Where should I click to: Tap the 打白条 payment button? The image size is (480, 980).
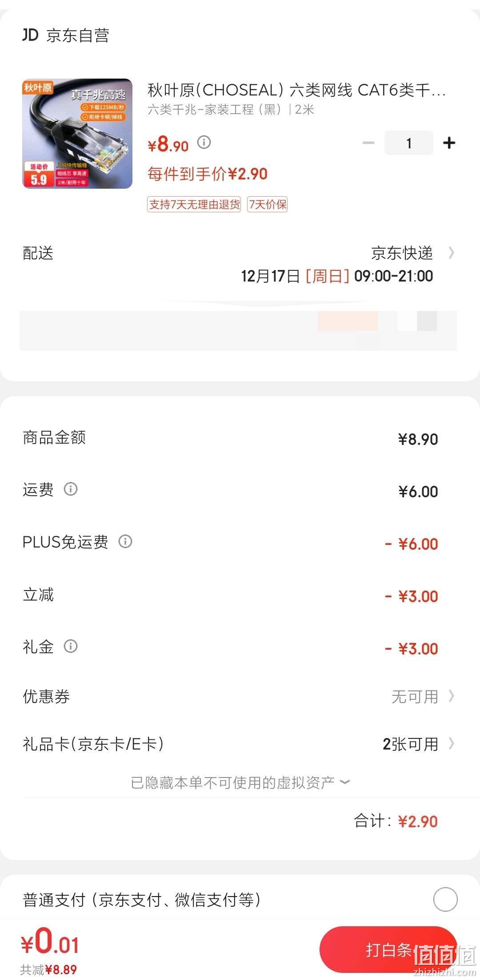[388, 950]
